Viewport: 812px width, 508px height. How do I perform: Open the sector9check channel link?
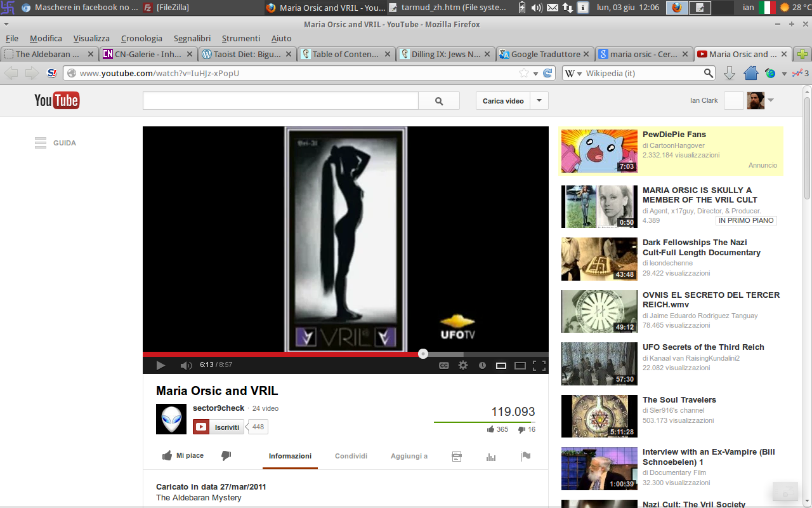tap(218, 408)
